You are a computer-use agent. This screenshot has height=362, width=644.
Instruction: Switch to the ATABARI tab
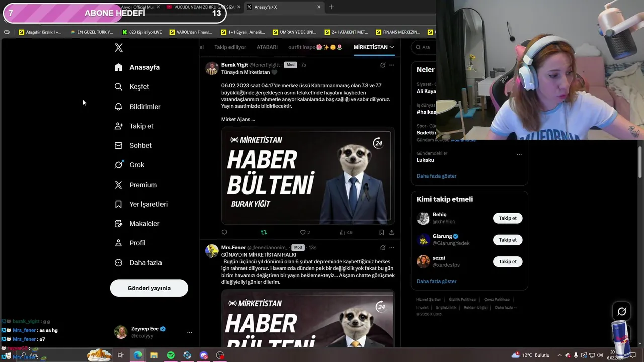coord(267,47)
